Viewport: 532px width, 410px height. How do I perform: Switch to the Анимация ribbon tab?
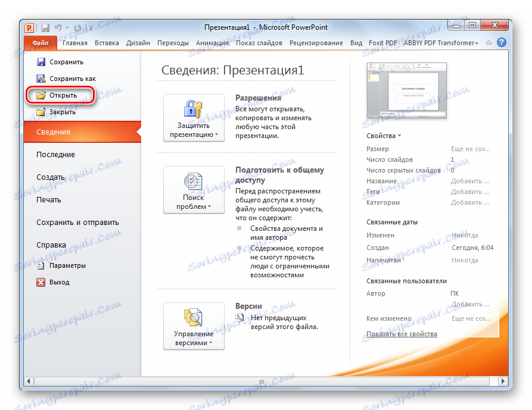click(212, 43)
